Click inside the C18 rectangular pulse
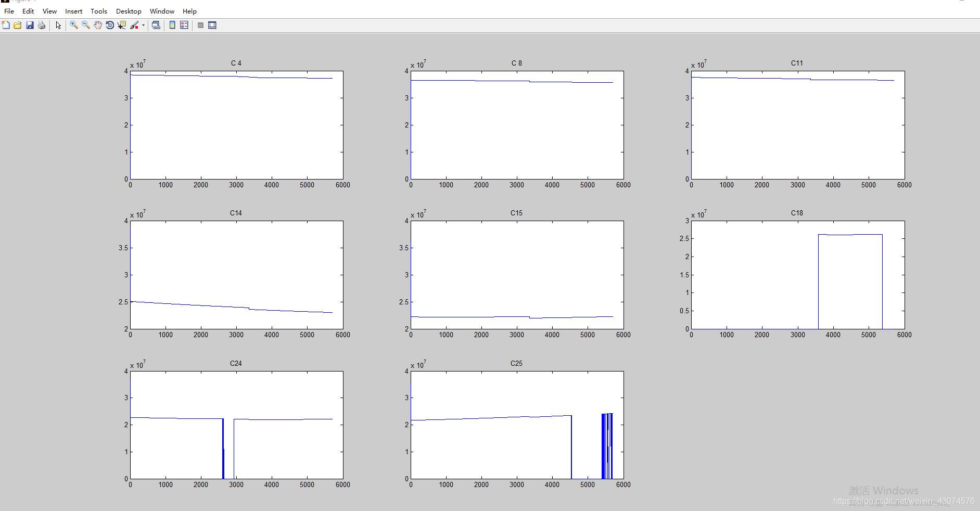Viewport: 980px width, 511px height. 850,282
